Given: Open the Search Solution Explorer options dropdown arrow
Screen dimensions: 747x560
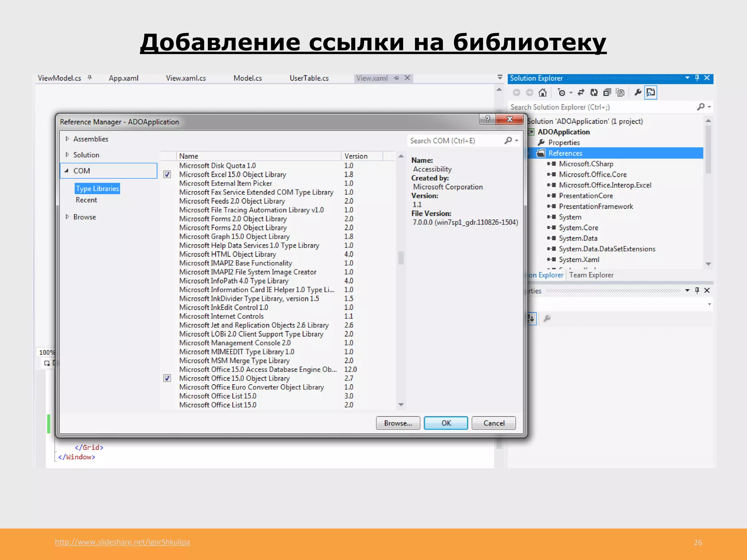Looking at the screenshot, I should (709, 107).
